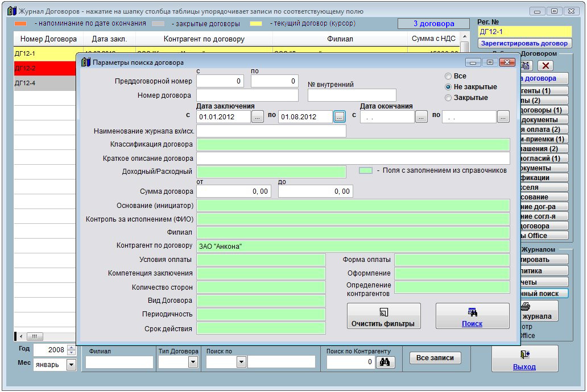This screenshot has width=587, height=392.
Task: Sort table by Номер Договора column
Action: (x=48, y=39)
